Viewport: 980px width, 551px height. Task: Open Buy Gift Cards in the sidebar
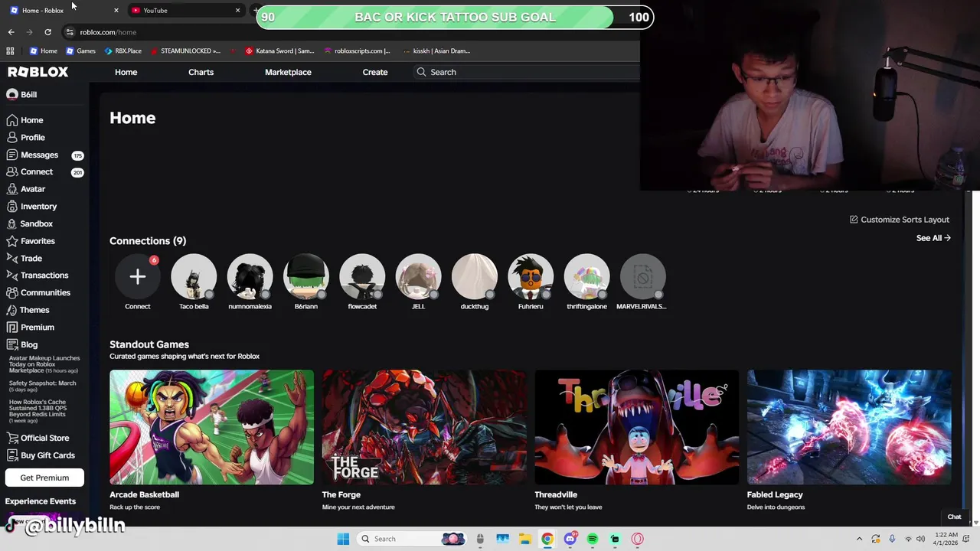pyautogui.click(x=41, y=455)
